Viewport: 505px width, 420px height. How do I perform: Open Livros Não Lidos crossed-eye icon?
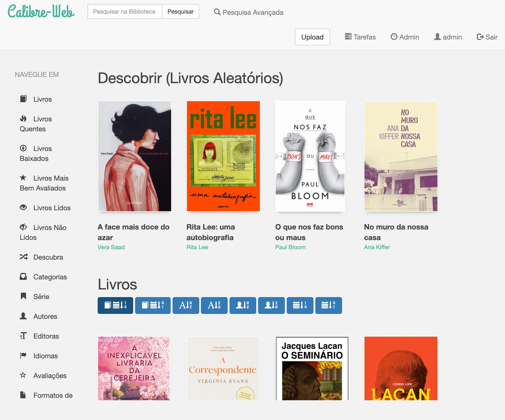(x=23, y=227)
